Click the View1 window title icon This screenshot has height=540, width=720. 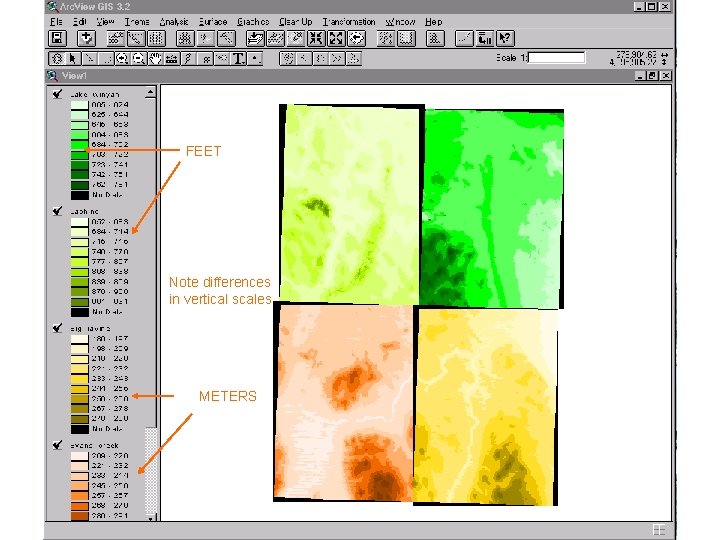pos(52,76)
